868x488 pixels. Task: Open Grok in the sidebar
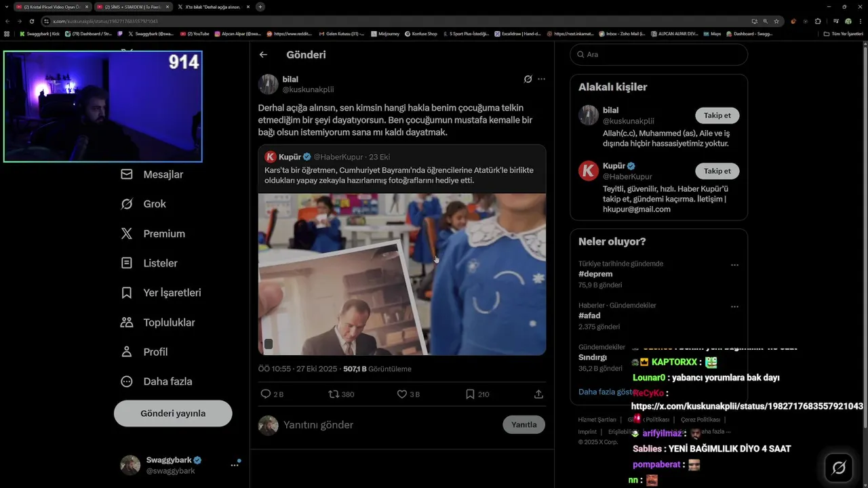(x=144, y=204)
